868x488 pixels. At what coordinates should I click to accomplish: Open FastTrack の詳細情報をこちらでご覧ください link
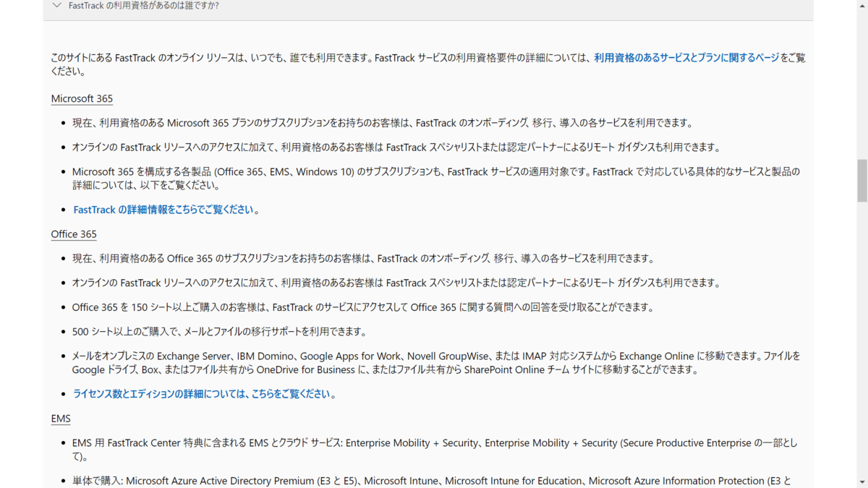pos(163,210)
